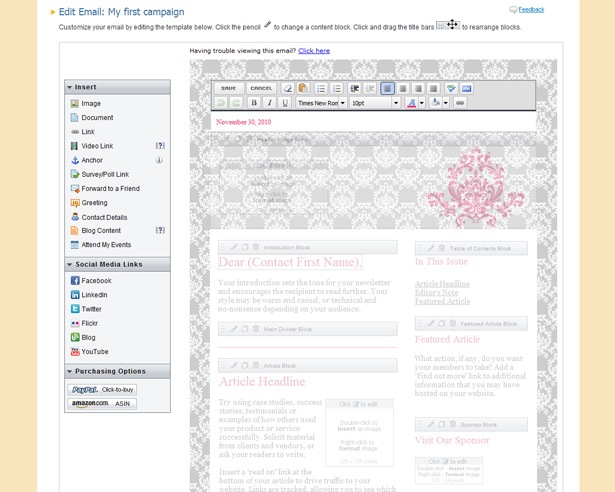615x492 pixels.
Task: Open the background color dropdown arrow
Action: [x=446, y=103]
